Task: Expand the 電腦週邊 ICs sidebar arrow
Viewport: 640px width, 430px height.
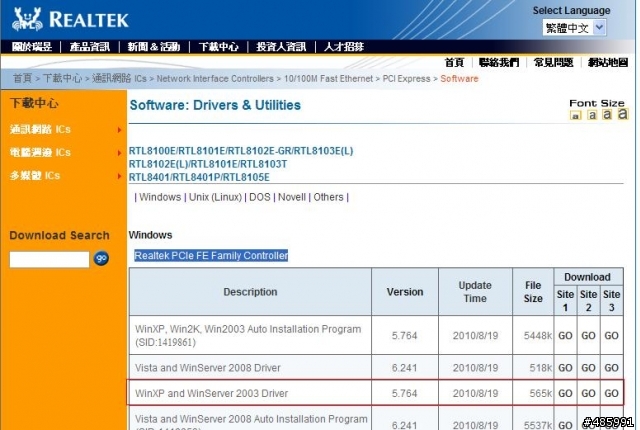Action: pyautogui.click(x=119, y=153)
